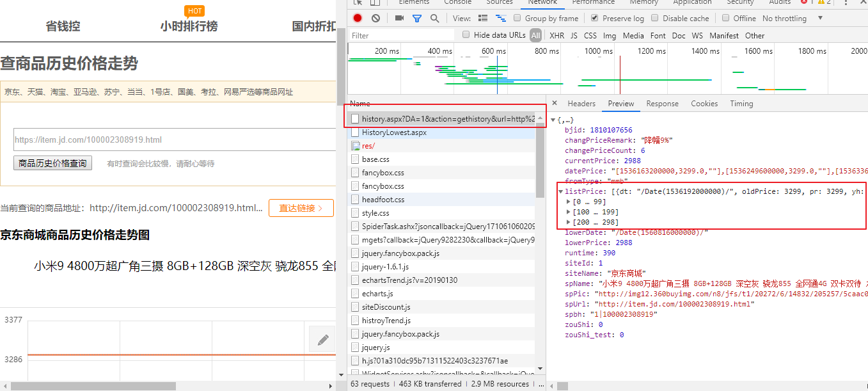Close the request details pane
The height and width of the screenshot is (391, 868).
tap(555, 103)
